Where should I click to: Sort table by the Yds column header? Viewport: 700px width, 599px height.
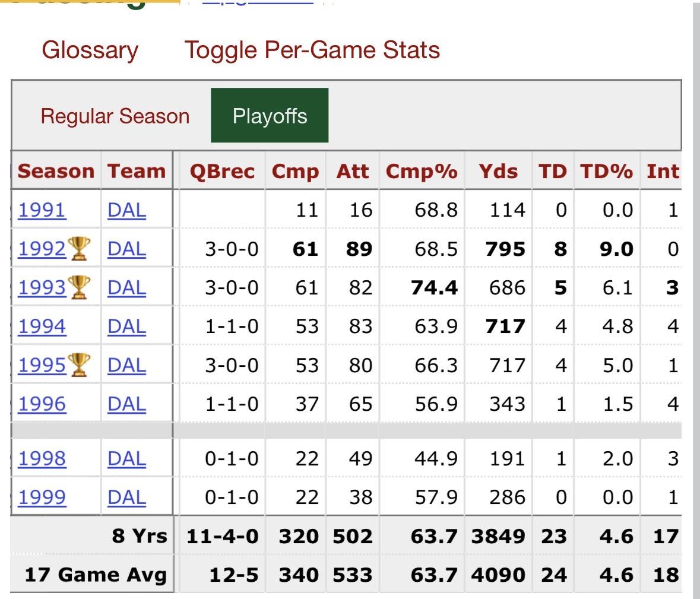498,171
